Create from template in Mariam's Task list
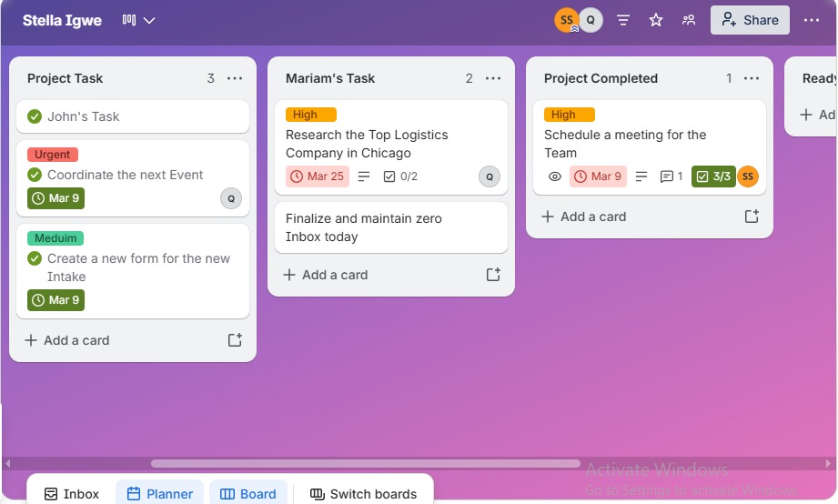The image size is (838, 504). [493, 274]
